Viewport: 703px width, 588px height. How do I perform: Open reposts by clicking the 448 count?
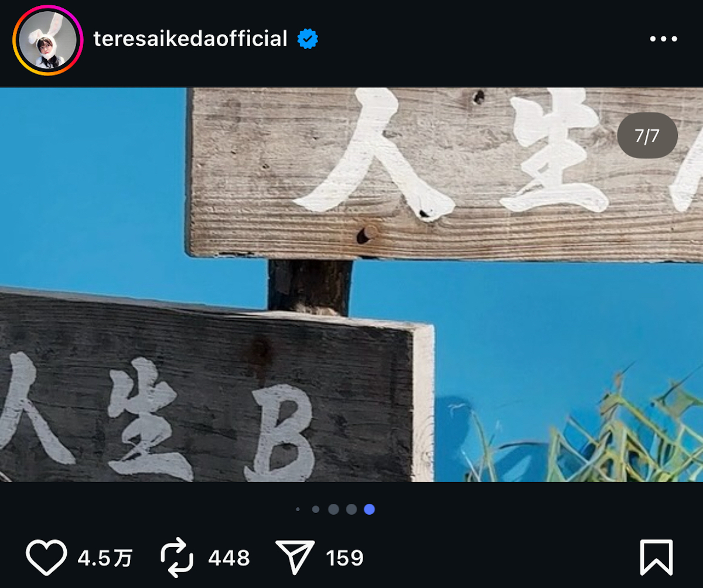point(228,558)
